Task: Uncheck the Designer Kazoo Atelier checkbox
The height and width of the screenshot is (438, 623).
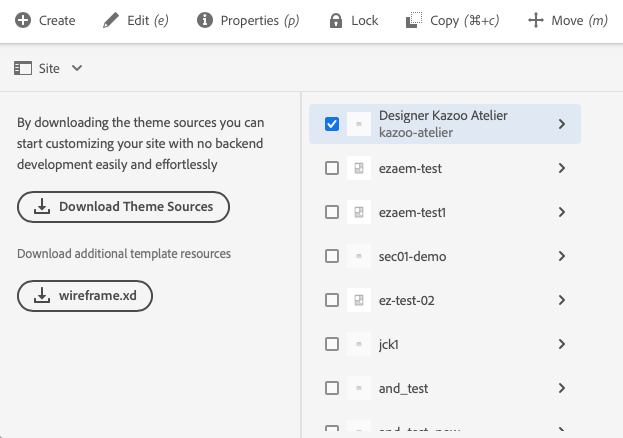Action: tap(332, 124)
